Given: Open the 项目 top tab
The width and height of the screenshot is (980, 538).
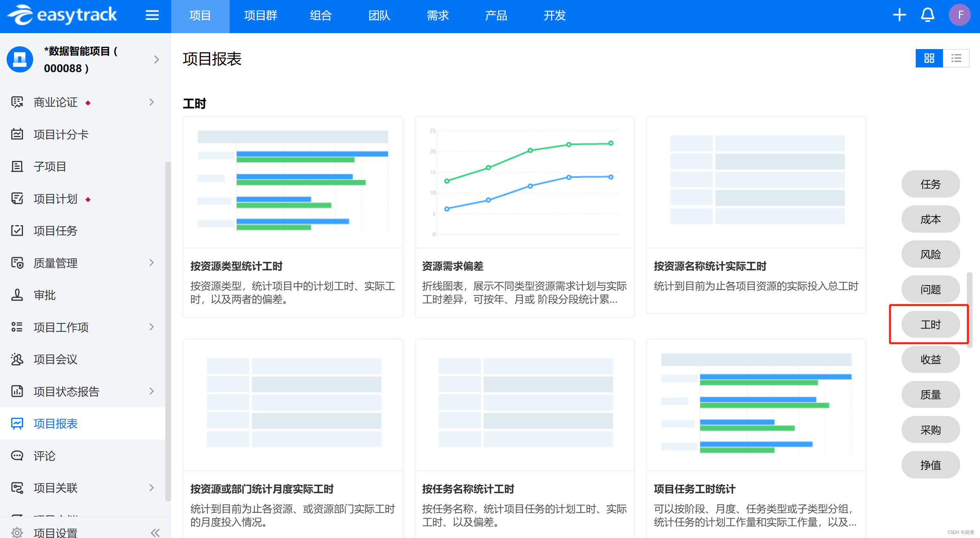Looking at the screenshot, I should pyautogui.click(x=200, y=16).
